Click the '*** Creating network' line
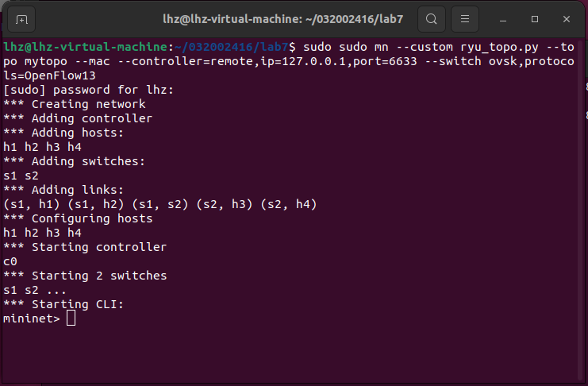The image size is (588, 386). 74,104
